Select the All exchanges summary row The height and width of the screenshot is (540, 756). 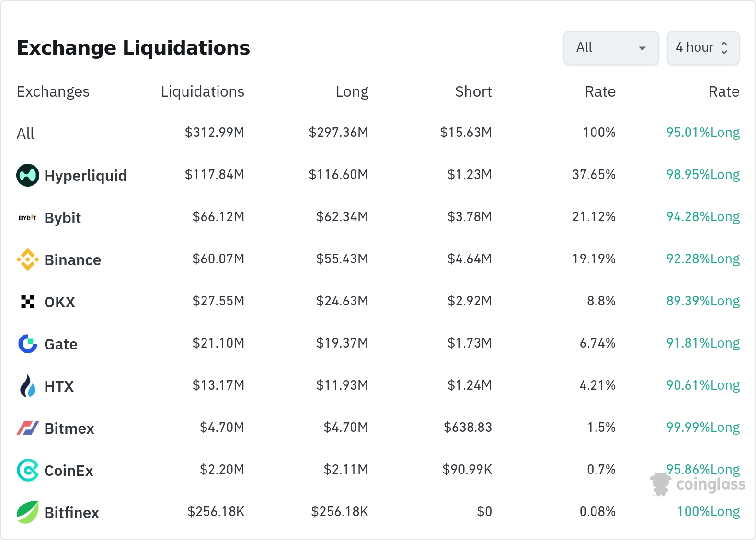(x=25, y=133)
